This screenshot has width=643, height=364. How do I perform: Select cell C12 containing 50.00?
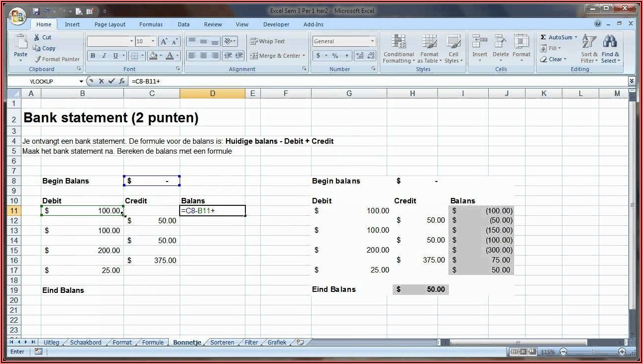pos(152,221)
